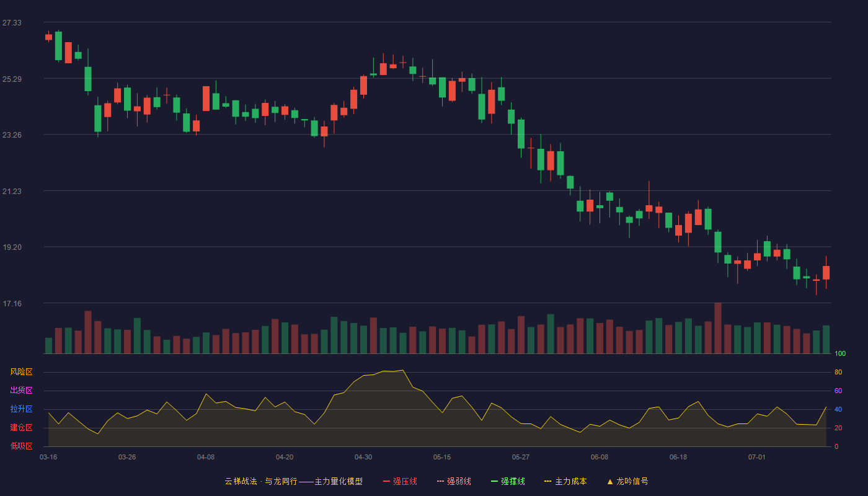Screen dimensions: 868x496
Task: Click the 05-27 date tick label
Action: pos(521,457)
